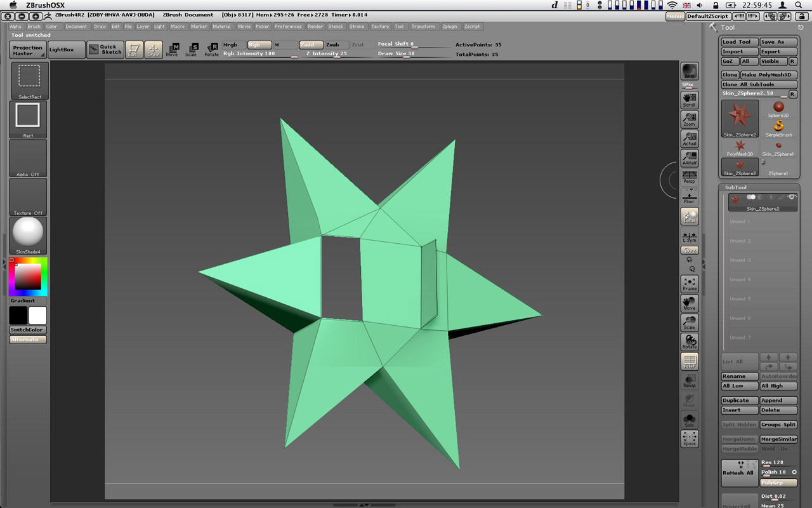Click the AAHalf zoom icon
The image size is (812, 508).
(x=689, y=158)
